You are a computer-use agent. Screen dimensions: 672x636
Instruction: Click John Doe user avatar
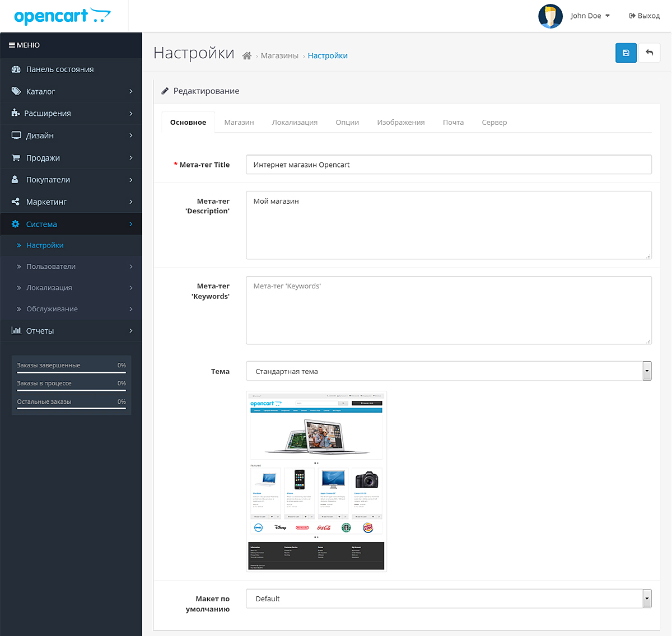pyautogui.click(x=550, y=16)
